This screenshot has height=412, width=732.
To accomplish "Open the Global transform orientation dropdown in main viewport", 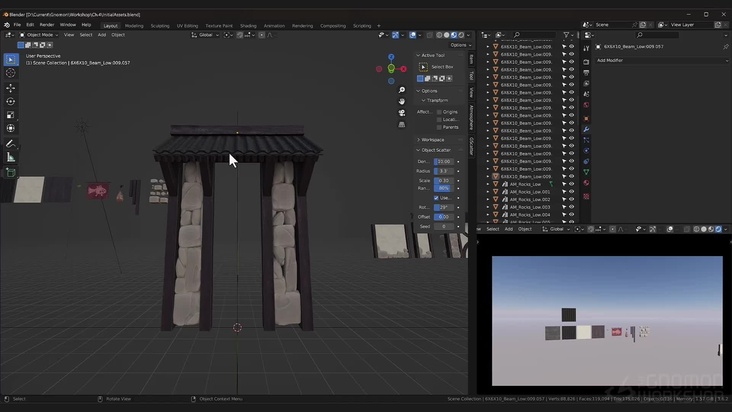I will click(x=205, y=35).
